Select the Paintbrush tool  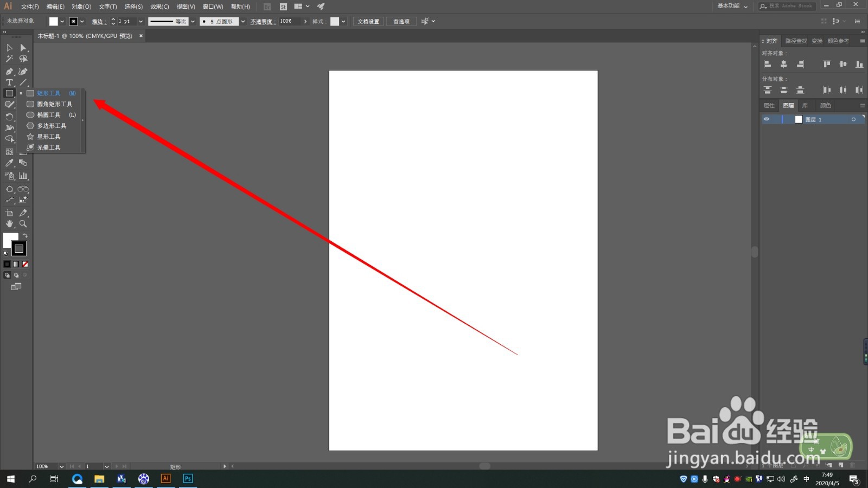[x=9, y=104]
